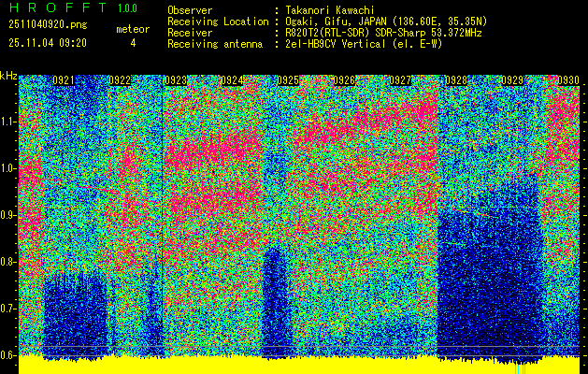Click the 0921 time marker

pyautogui.click(x=64, y=80)
